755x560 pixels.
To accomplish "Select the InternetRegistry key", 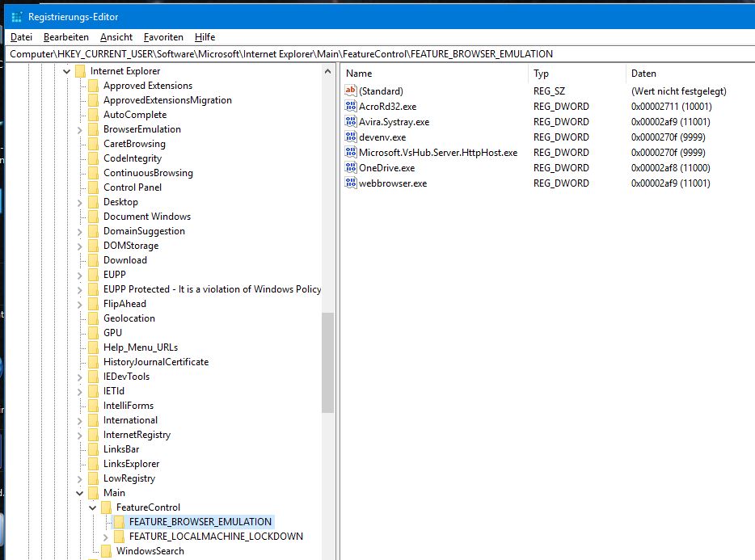I will (x=137, y=435).
